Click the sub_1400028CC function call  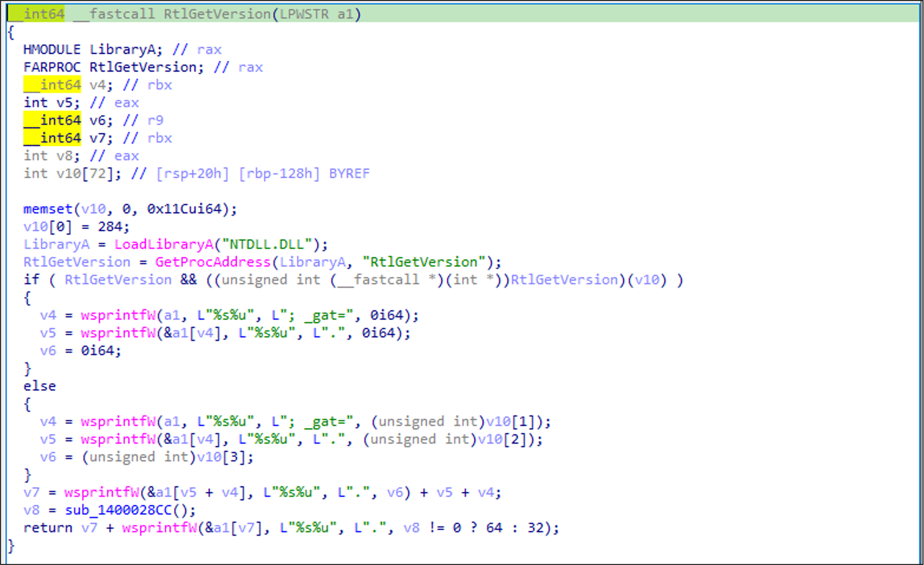(x=118, y=510)
